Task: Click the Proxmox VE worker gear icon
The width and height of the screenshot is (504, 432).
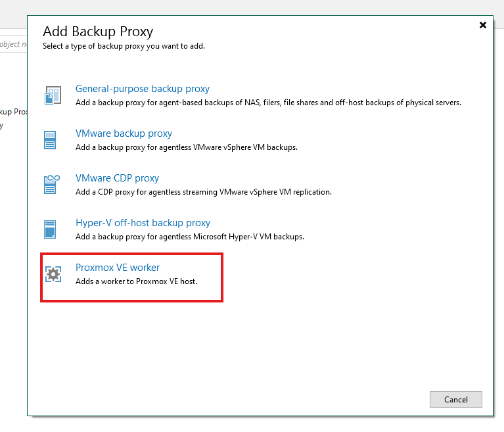Action: point(53,274)
